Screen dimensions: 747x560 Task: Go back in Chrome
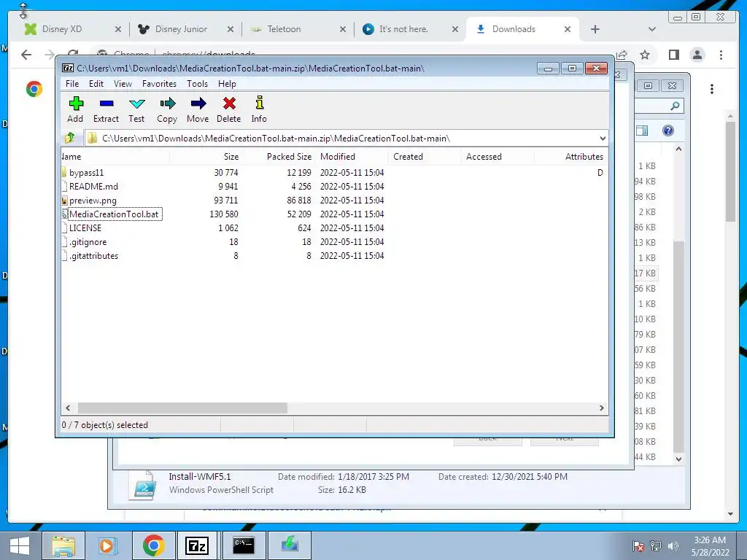26,55
